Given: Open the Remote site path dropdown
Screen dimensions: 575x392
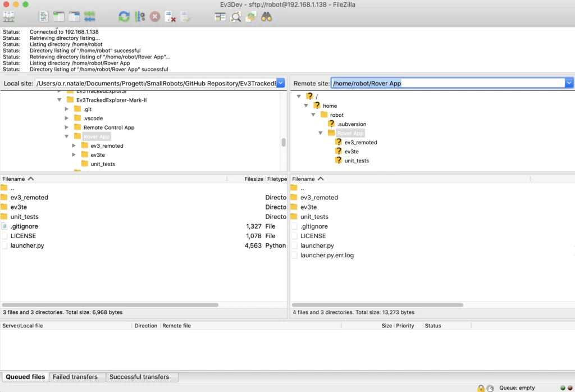Looking at the screenshot, I should [569, 83].
